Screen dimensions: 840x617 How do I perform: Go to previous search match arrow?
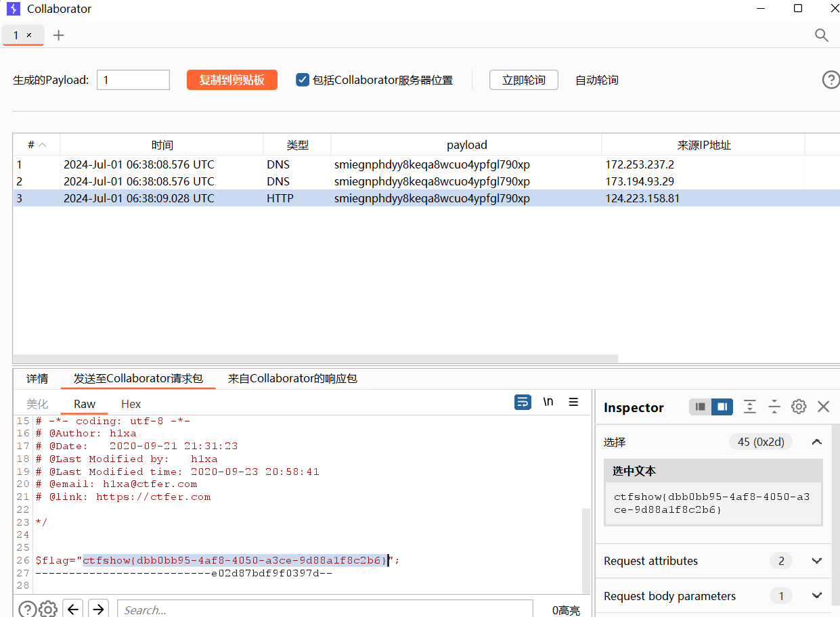pyautogui.click(x=73, y=609)
